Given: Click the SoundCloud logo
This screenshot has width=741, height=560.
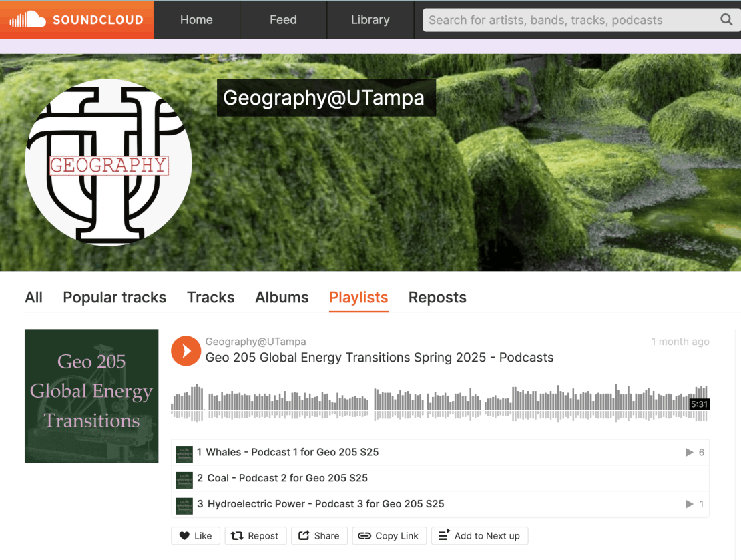Looking at the screenshot, I should (x=77, y=20).
